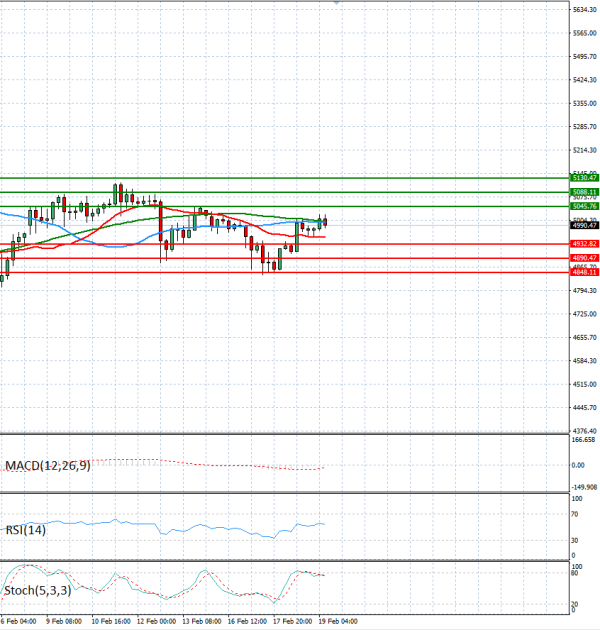This screenshot has height=630, width=600.
Task: Click the 10 Feb 16:00 time axis label
Action: coord(109,622)
